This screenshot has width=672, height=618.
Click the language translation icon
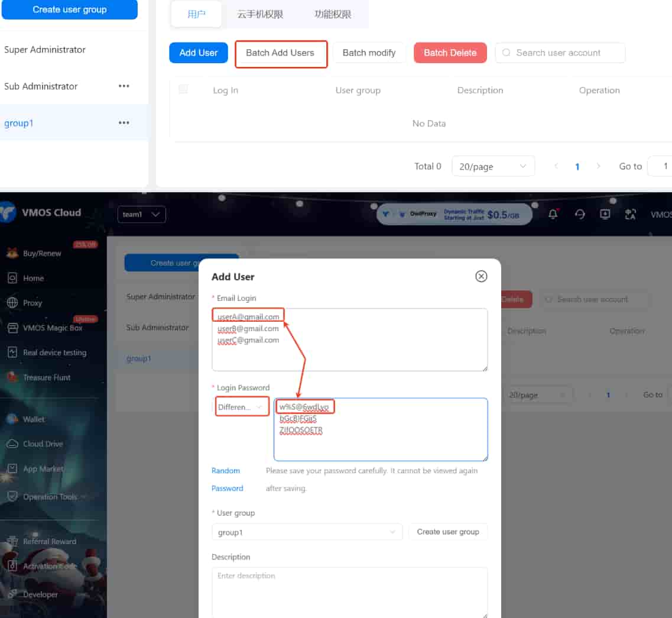(x=631, y=214)
